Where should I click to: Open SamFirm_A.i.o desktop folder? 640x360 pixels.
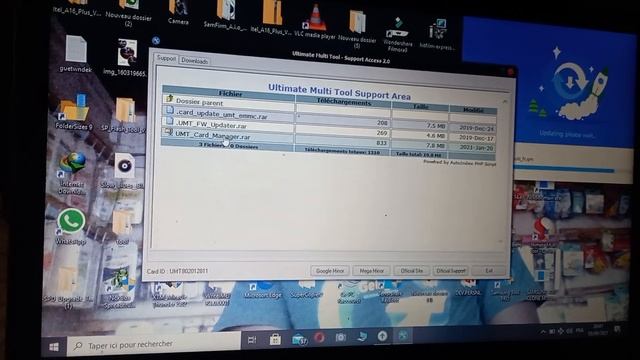[225, 15]
